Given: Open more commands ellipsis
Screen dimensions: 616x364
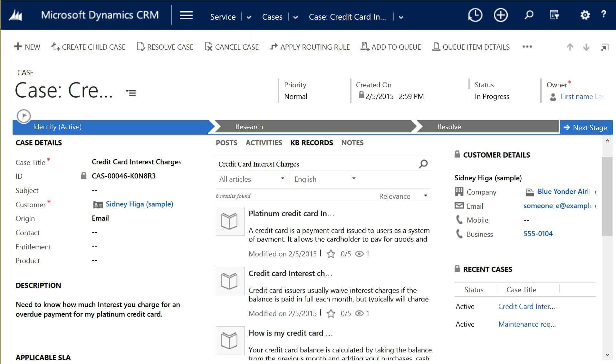Looking at the screenshot, I should [527, 47].
